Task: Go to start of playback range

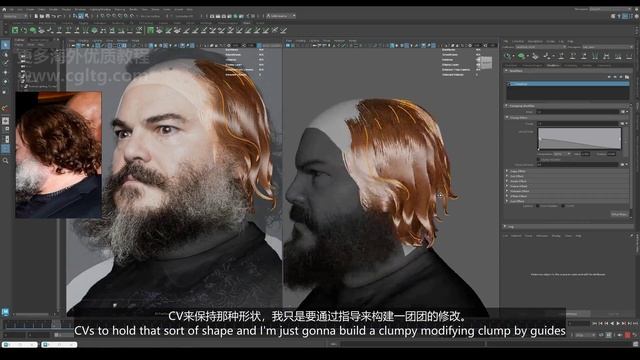Action: point(595,323)
